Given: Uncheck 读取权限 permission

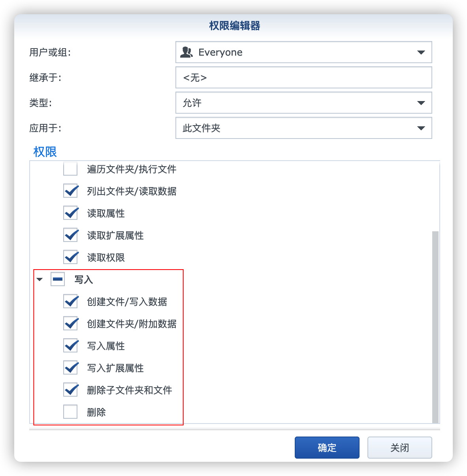Looking at the screenshot, I should pyautogui.click(x=71, y=257).
